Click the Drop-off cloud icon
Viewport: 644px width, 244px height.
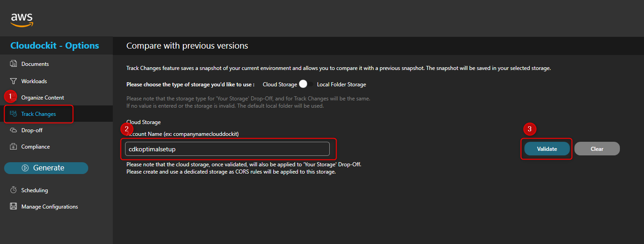coord(14,130)
